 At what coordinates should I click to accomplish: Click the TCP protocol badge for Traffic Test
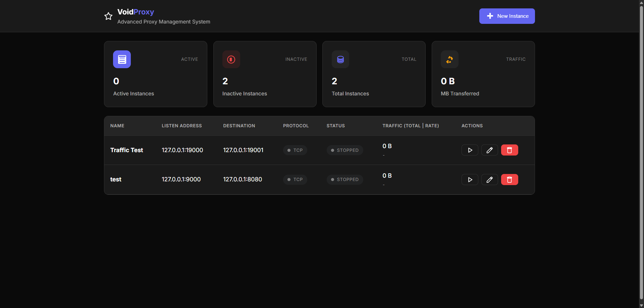pos(295,150)
